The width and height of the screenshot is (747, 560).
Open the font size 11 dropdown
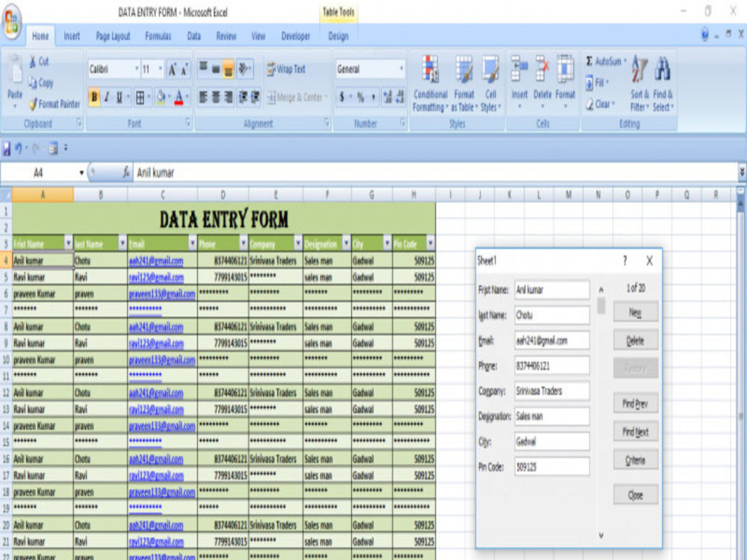160,69
